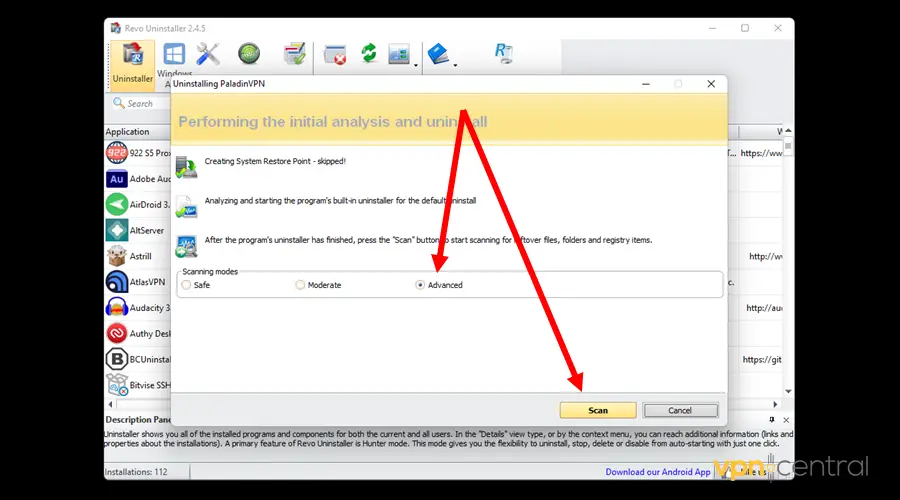This screenshot has width=900, height=500.
Task: Click the Application column header
Action: pyautogui.click(x=128, y=132)
